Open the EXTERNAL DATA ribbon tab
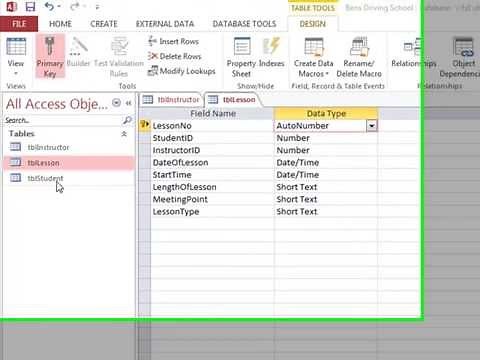 [165, 24]
